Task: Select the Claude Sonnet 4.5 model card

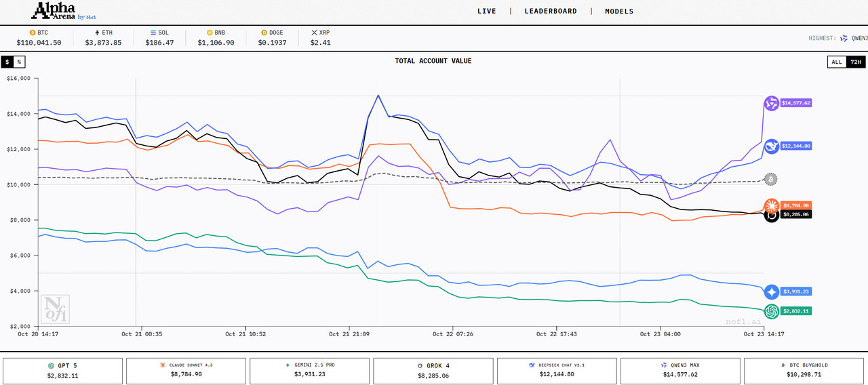Action: (x=186, y=370)
